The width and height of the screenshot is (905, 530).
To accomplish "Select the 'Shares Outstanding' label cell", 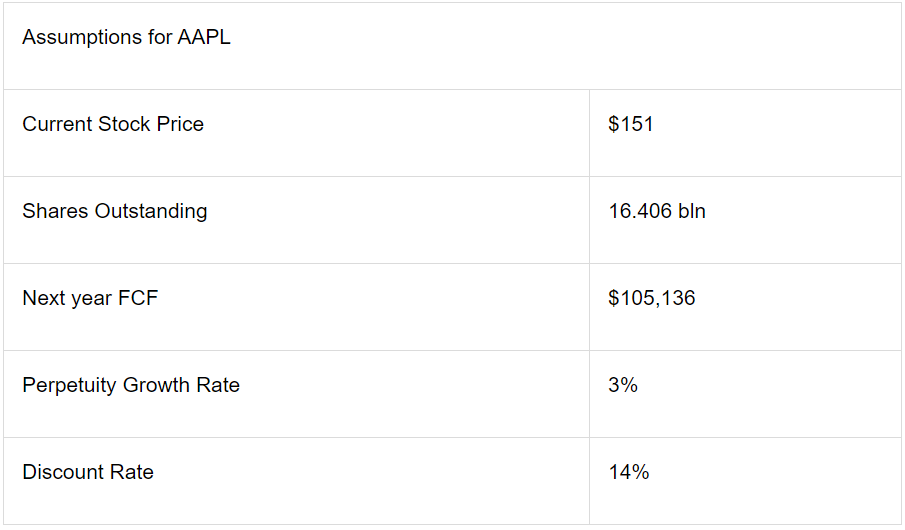I will click(x=115, y=212).
